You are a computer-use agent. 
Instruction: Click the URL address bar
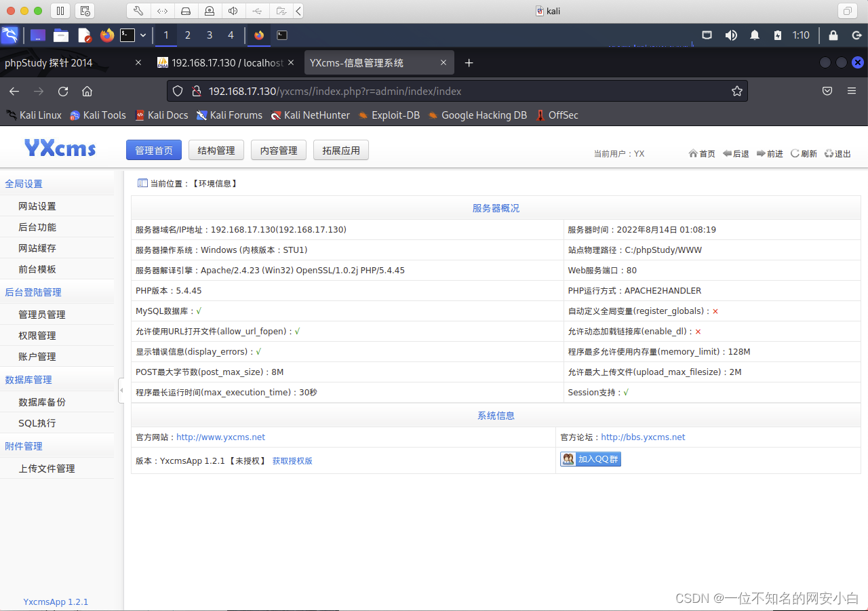coord(457,91)
